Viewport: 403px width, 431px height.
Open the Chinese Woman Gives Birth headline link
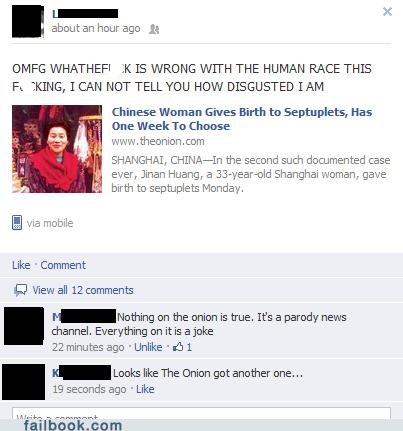click(x=242, y=119)
